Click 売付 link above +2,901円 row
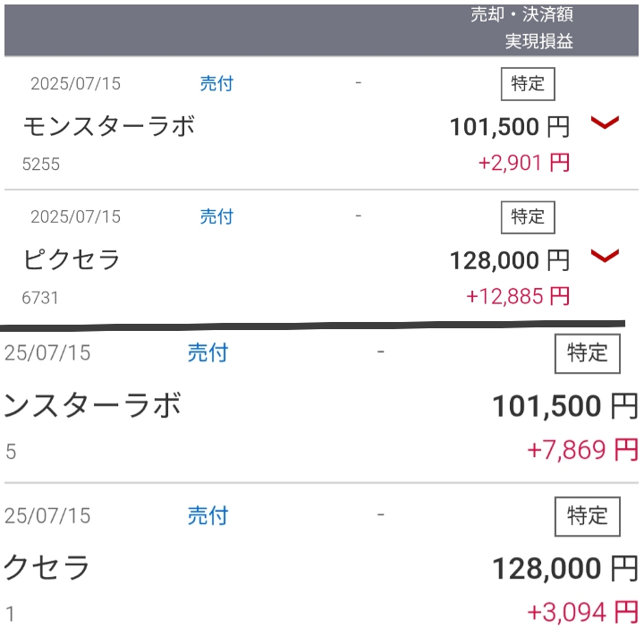 (x=216, y=84)
